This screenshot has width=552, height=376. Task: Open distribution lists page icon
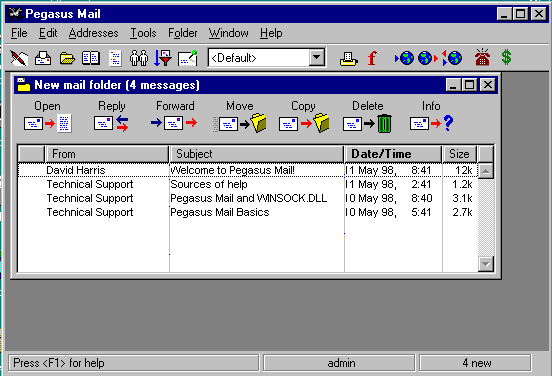[x=115, y=58]
